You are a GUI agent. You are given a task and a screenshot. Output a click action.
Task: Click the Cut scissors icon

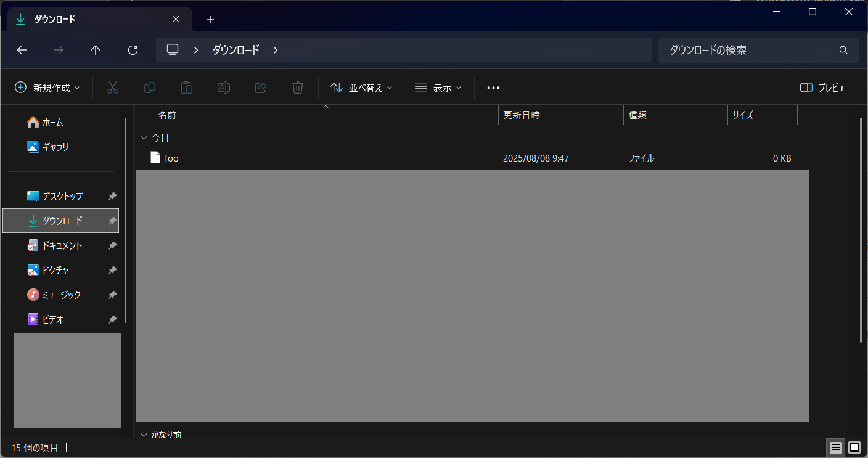click(113, 88)
